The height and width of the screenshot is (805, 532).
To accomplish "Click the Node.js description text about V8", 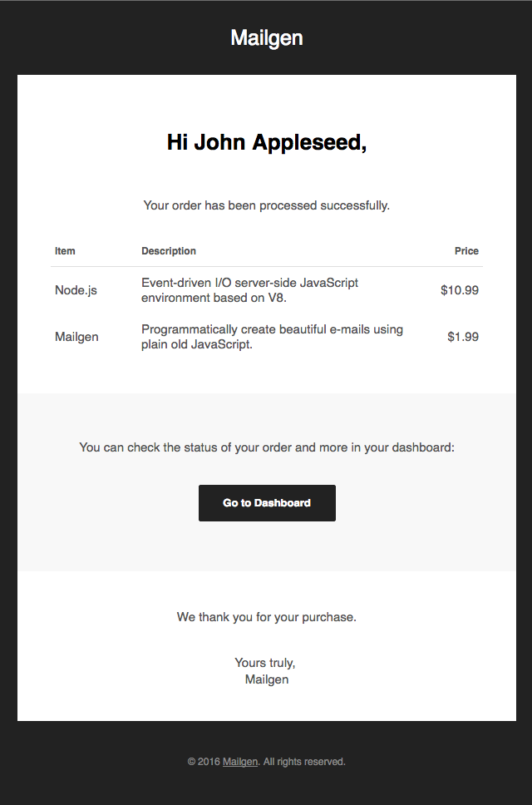I will [x=250, y=290].
